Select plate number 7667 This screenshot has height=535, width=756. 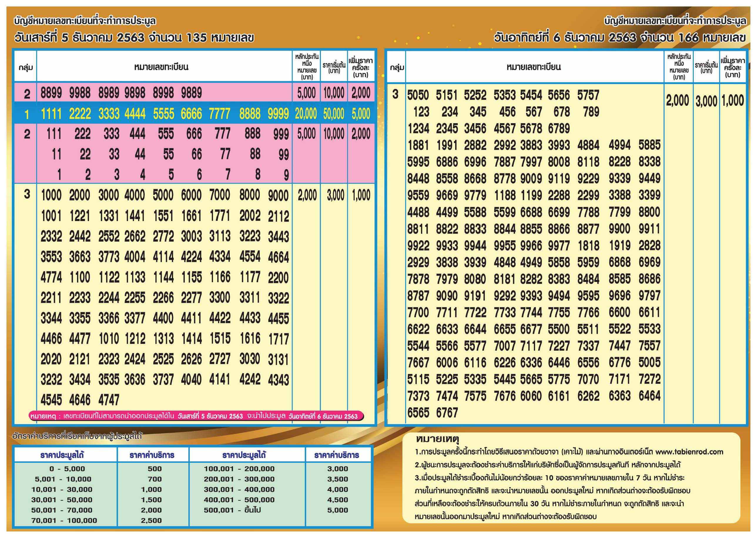pos(418,363)
